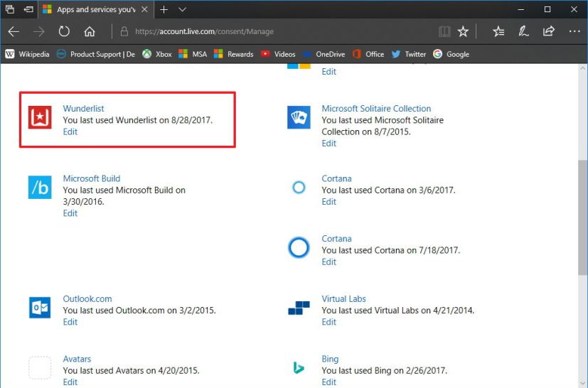The image size is (588, 388).
Task: Open Cortana link used 3/6/2017
Action: coord(336,178)
